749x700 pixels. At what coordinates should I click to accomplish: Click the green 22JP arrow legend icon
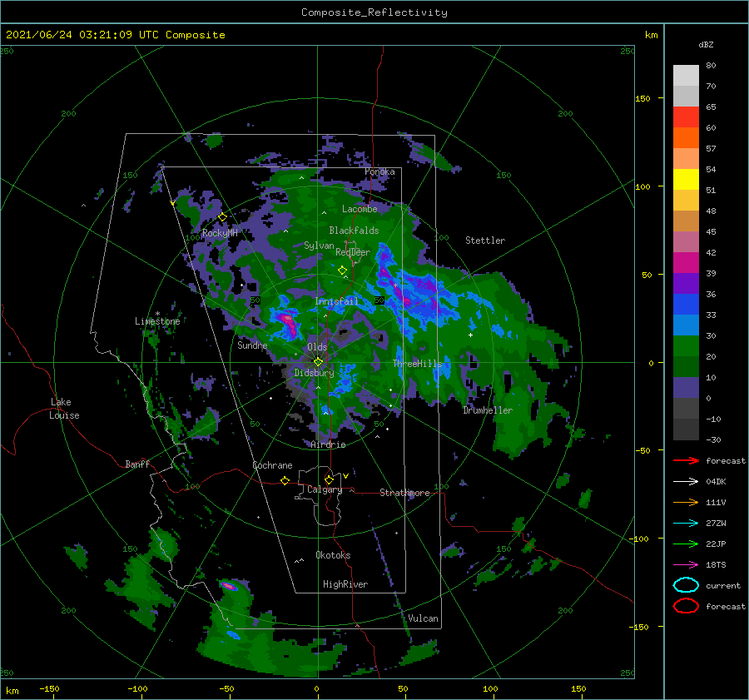click(686, 544)
